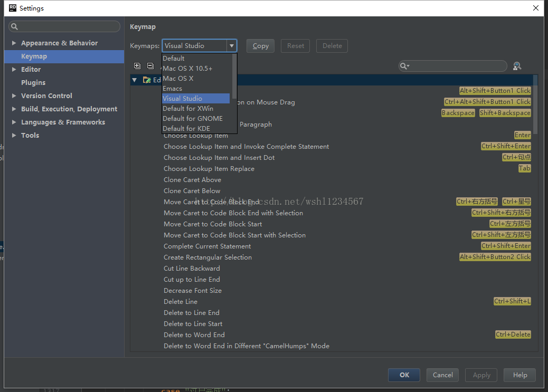Click the Delete keymap button
548x392 pixels.
coord(332,46)
